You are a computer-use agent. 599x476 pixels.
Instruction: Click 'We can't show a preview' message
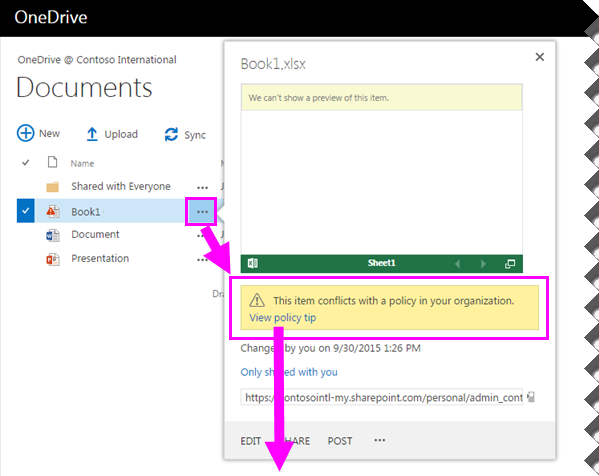(x=319, y=98)
